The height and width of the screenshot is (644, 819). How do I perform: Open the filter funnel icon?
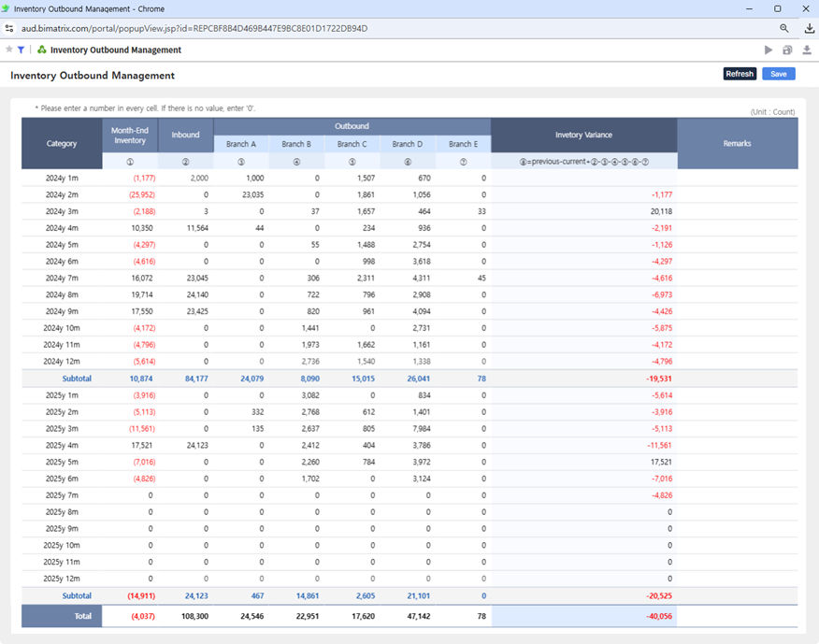coord(22,50)
